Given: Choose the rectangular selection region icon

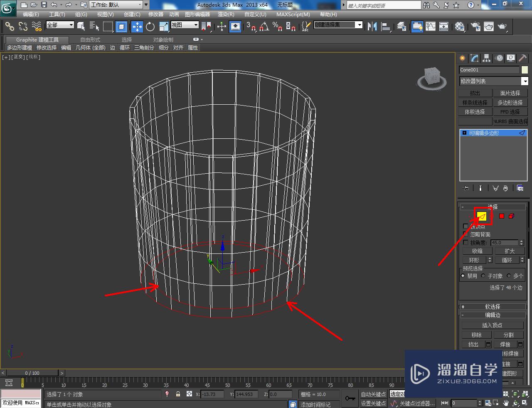Looking at the screenshot, I should coord(108,27).
